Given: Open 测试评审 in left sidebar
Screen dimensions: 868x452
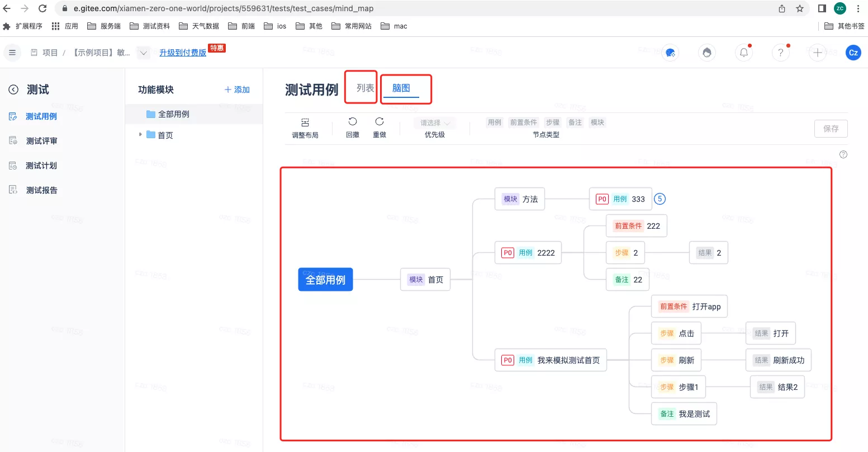Looking at the screenshot, I should click(x=41, y=141).
